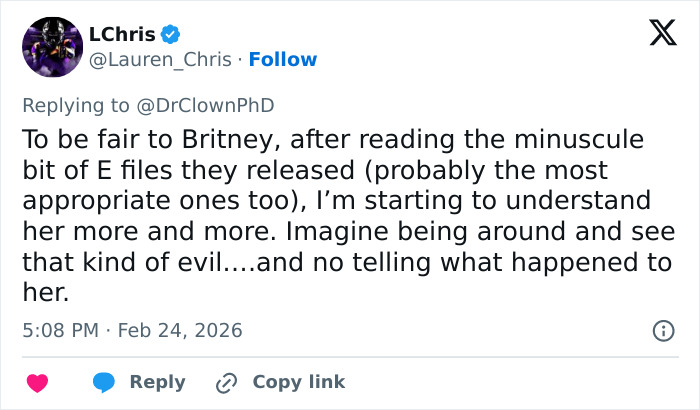Like the tweet with the heart icon
This screenshot has width=700, height=410.
pos(37,382)
